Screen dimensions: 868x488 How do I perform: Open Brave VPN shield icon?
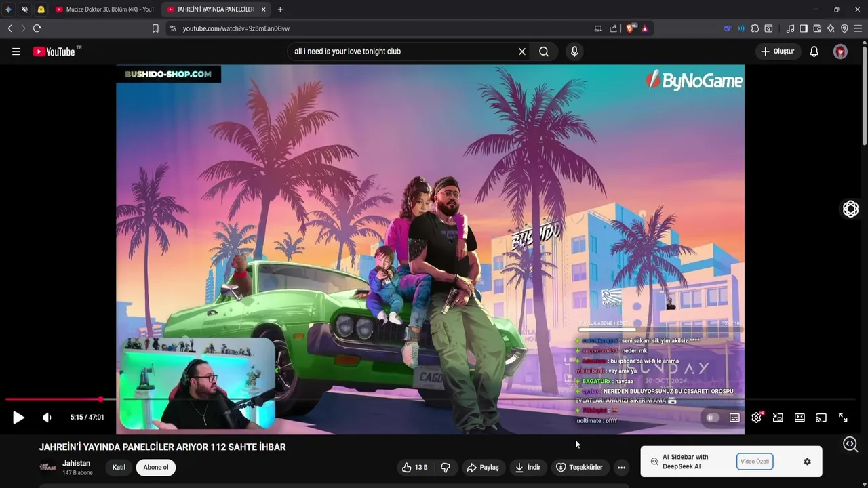click(844, 28)
